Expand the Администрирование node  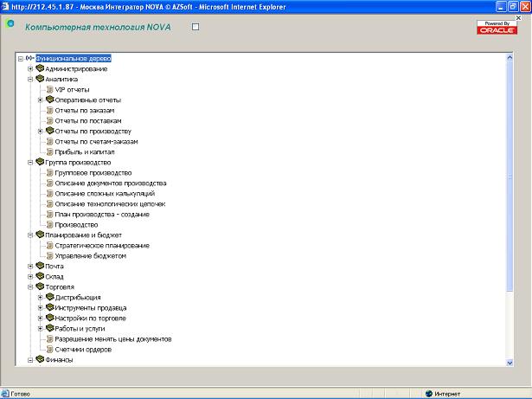(x=30, y=69)
